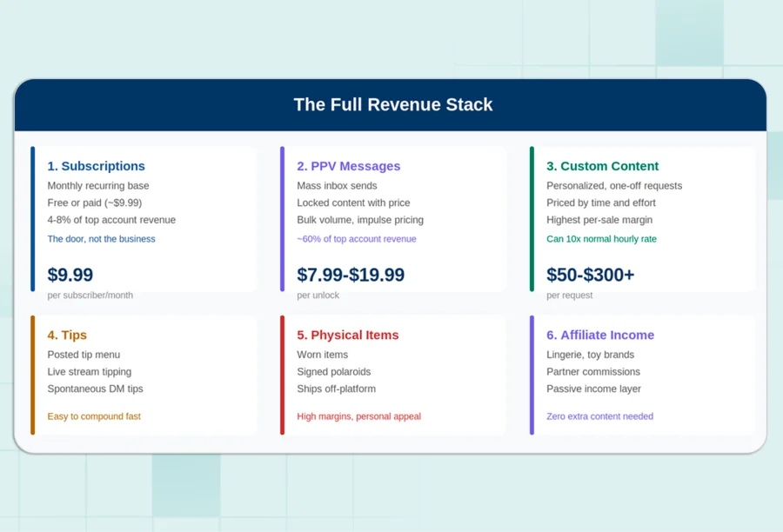783x532 pixels.
Task: Click 'Free or paid (~$9.99)' line
Action: [94, 203]
